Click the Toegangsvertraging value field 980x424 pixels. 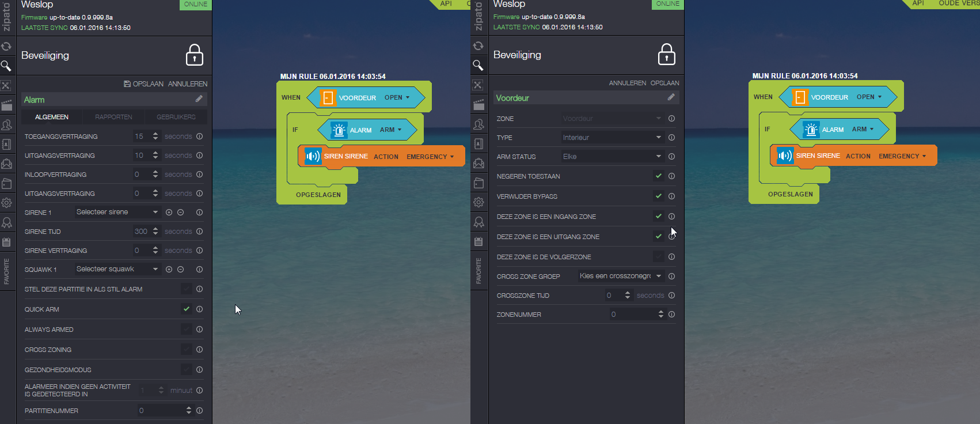(x=140, y=137)
